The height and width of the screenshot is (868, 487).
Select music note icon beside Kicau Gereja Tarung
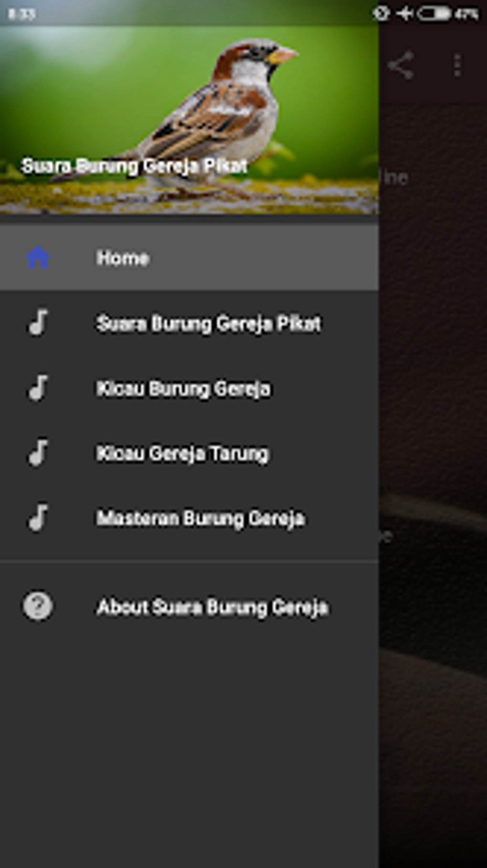pyautogui.click(x=38, y=452)
